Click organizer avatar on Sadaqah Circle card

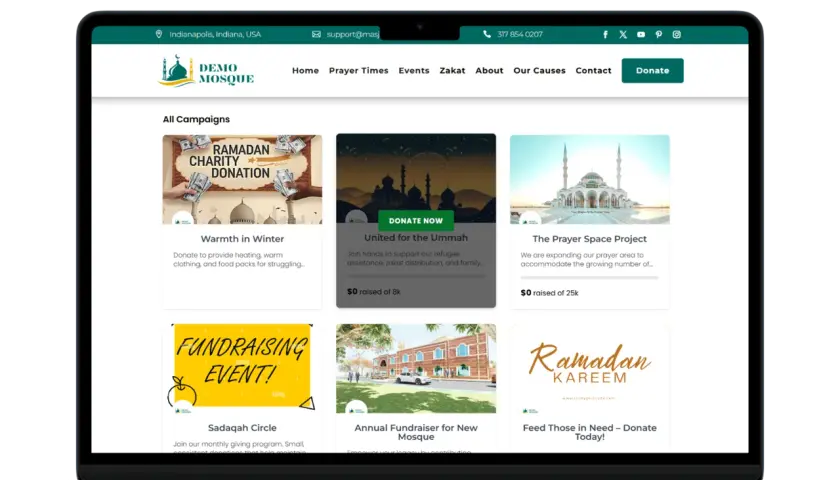183,408
